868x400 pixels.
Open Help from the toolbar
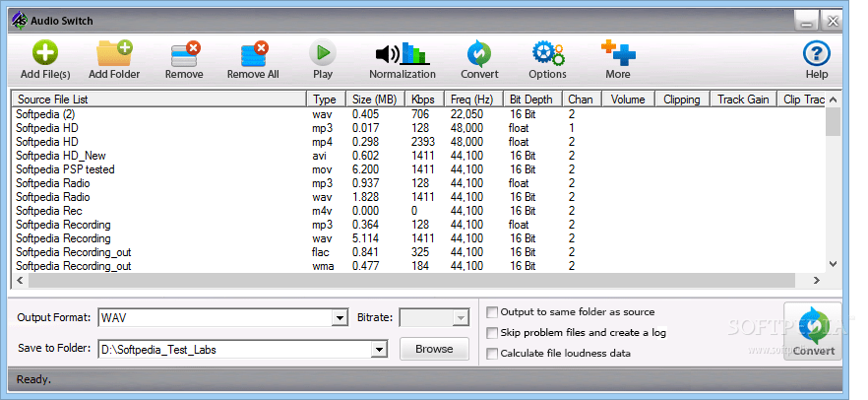[x=817, y=59]
